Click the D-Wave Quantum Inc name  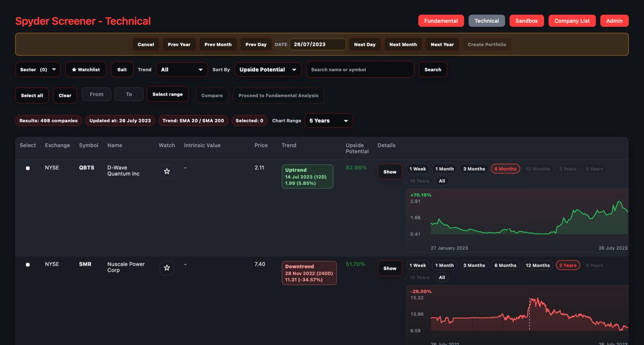[123, 170]
